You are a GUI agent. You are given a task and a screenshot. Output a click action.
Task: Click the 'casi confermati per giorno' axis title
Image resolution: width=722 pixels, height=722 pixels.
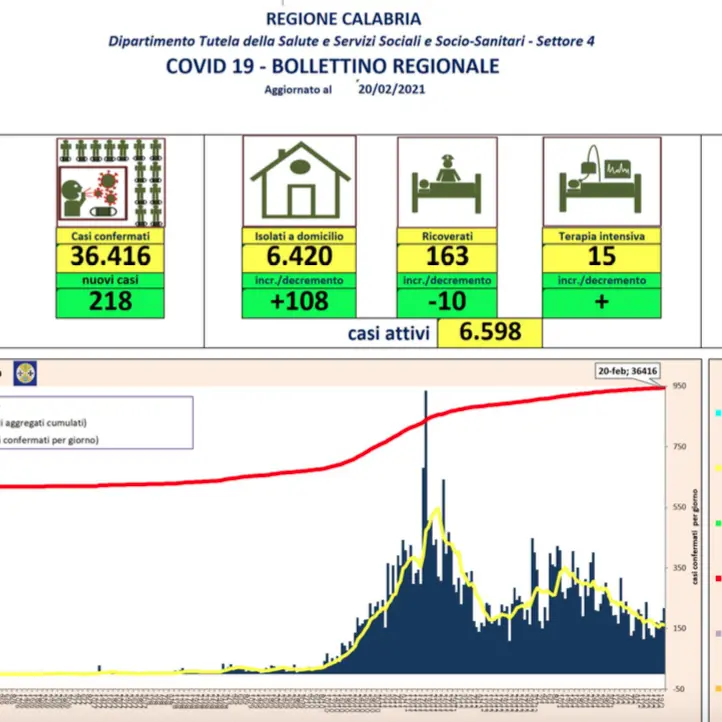click(695, 537)
